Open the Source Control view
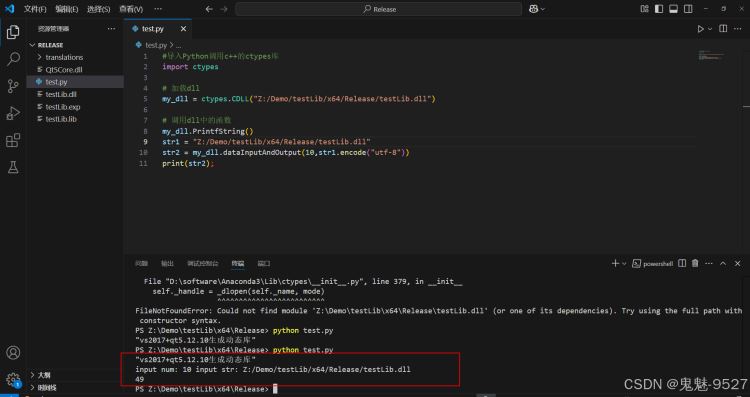This screenshot has height=397, width=750. pos(13,86)
